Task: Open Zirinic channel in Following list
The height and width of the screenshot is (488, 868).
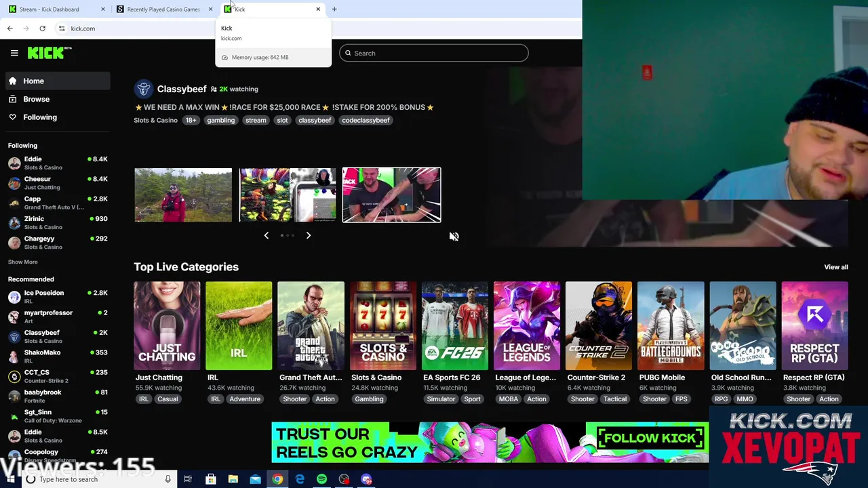Action: pyautogui.click(x=58, y=222)
